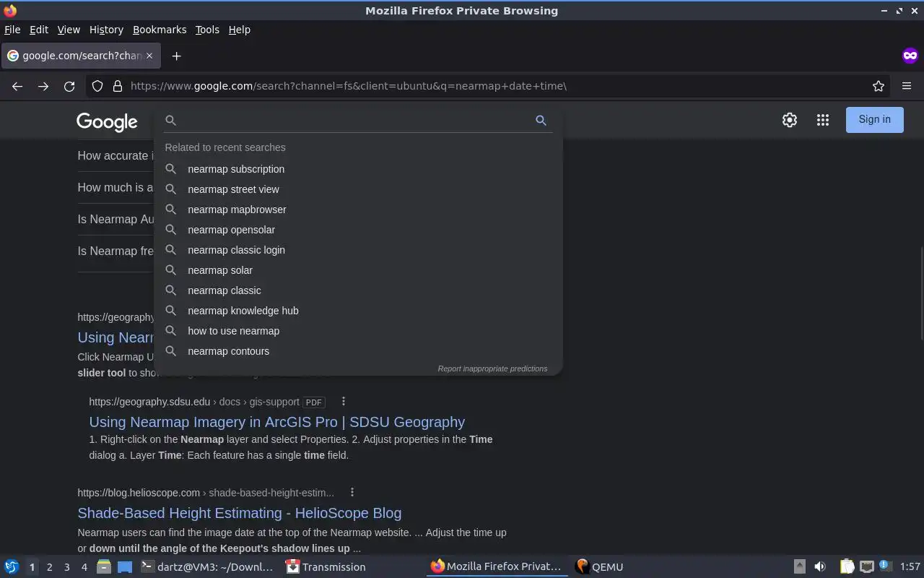
Task: Go forward with the forward arrow button
Action: coord(43,86)
